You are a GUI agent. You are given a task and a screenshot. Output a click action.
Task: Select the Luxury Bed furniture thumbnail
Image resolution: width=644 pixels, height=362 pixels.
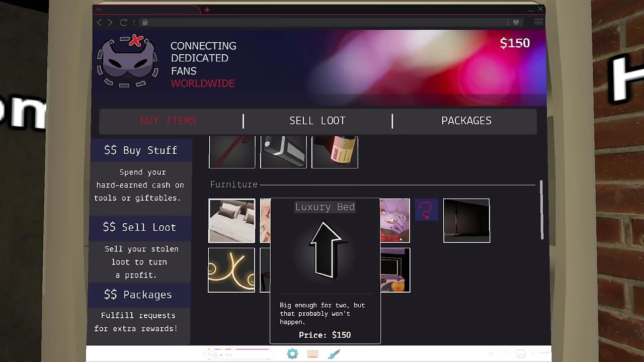(x=232, y=221)
